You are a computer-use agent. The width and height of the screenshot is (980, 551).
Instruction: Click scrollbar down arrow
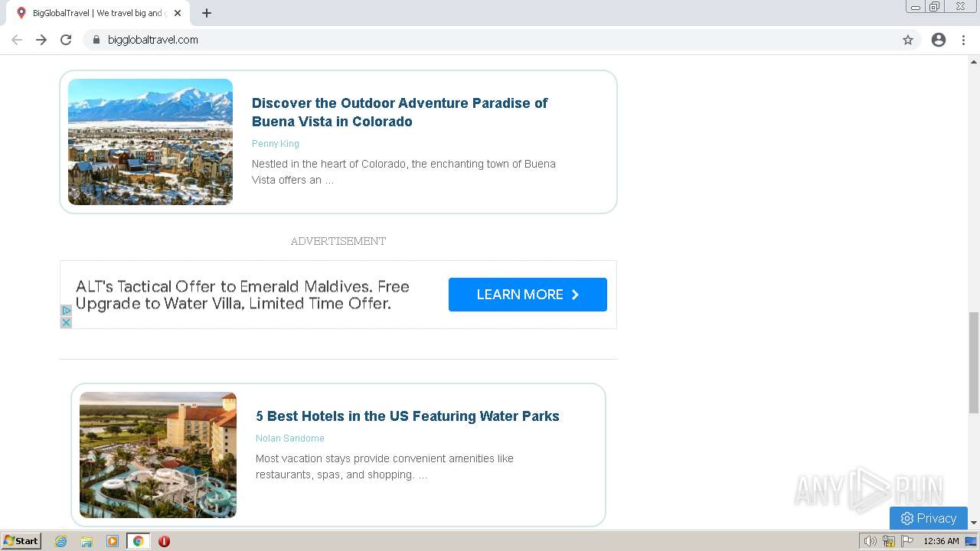click(974, 523)
